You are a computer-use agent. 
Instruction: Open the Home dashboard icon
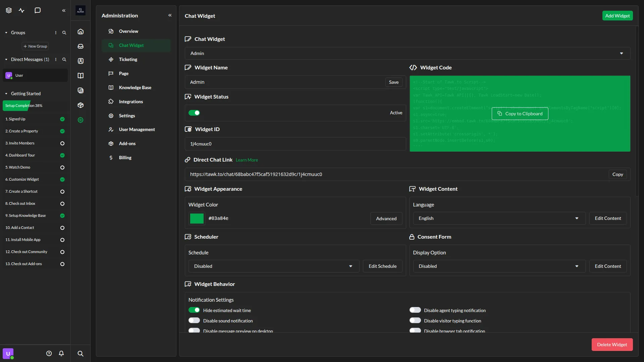tap(80, 32)
